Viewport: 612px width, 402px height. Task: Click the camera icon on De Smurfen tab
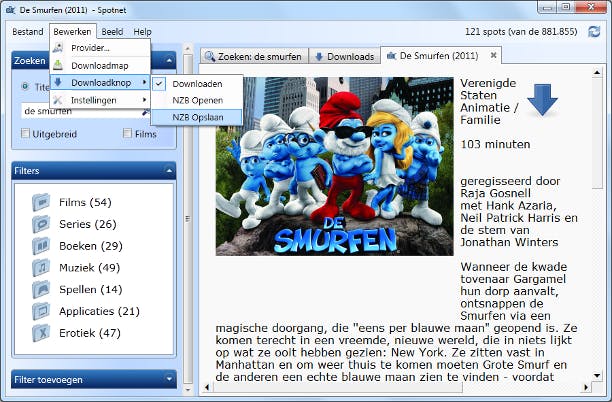(391, 56)
